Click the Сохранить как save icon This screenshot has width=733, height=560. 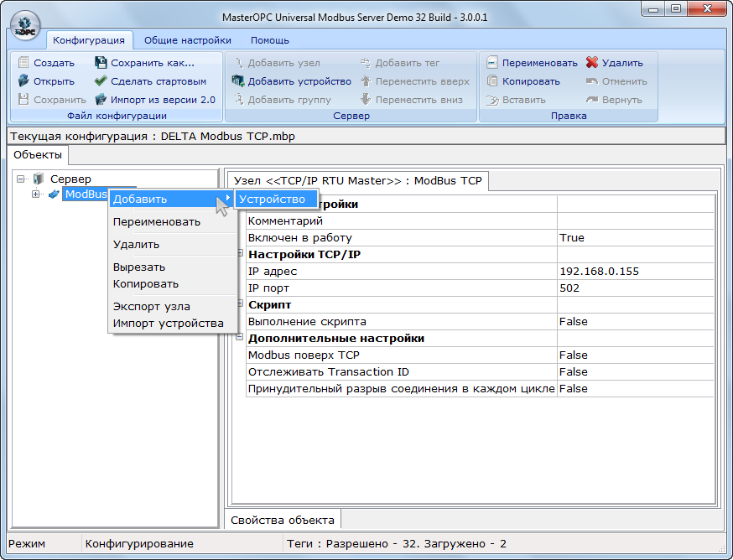click(101, 63)
